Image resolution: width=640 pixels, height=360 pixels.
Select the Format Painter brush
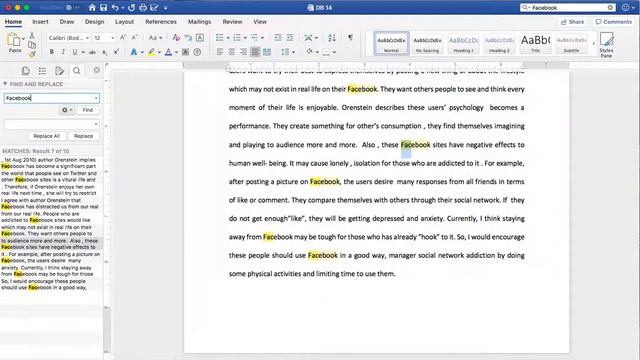point(32,54)
